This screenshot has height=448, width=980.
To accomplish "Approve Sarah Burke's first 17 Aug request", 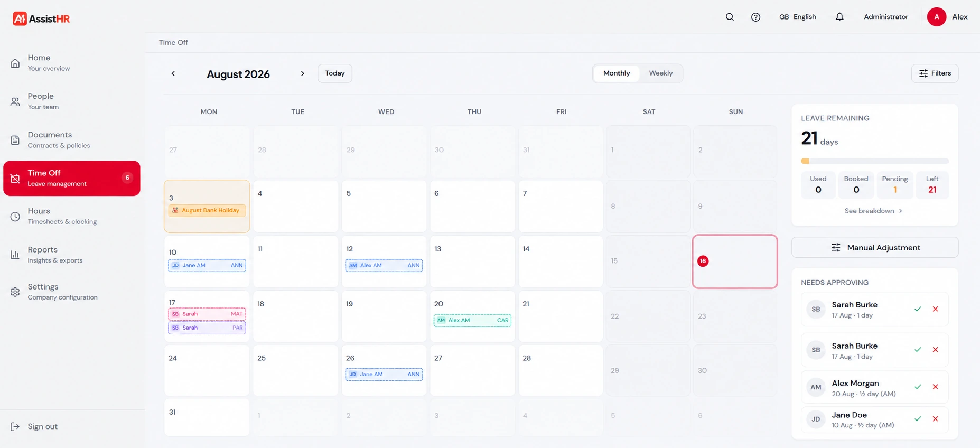I will [918, 309].
